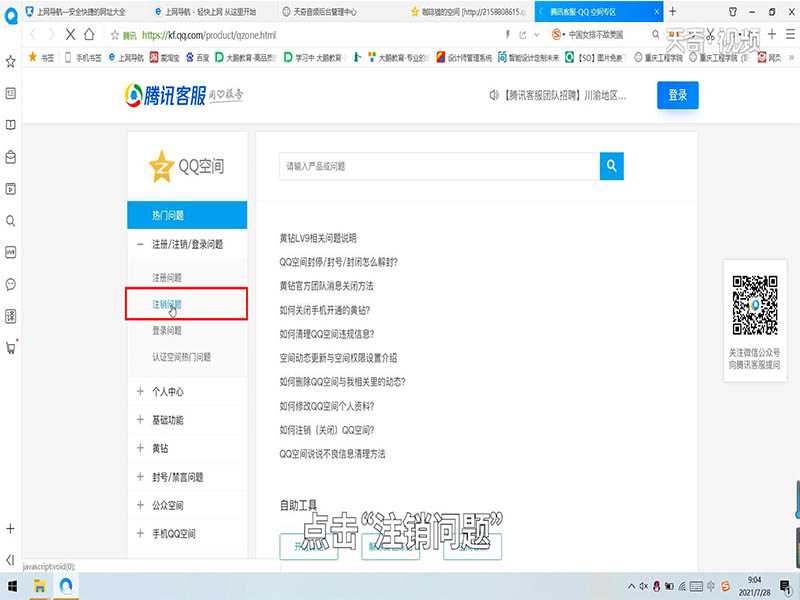Click the 淘宝网 bookmark icon

(155, 55)
